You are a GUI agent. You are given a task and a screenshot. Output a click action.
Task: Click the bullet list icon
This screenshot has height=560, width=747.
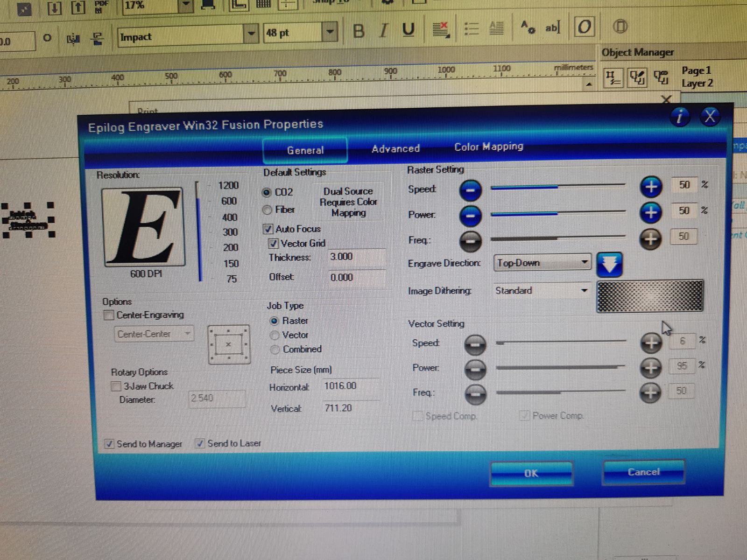pos(471,29)
